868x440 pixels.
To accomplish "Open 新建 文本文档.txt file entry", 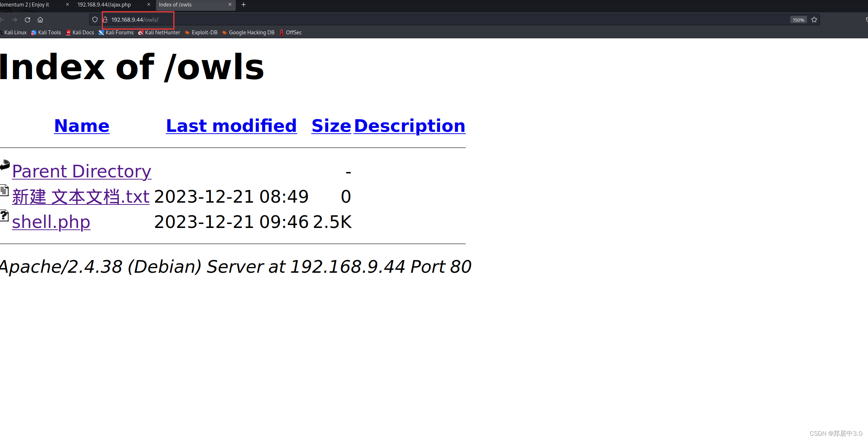I will (x=81, y=197).
